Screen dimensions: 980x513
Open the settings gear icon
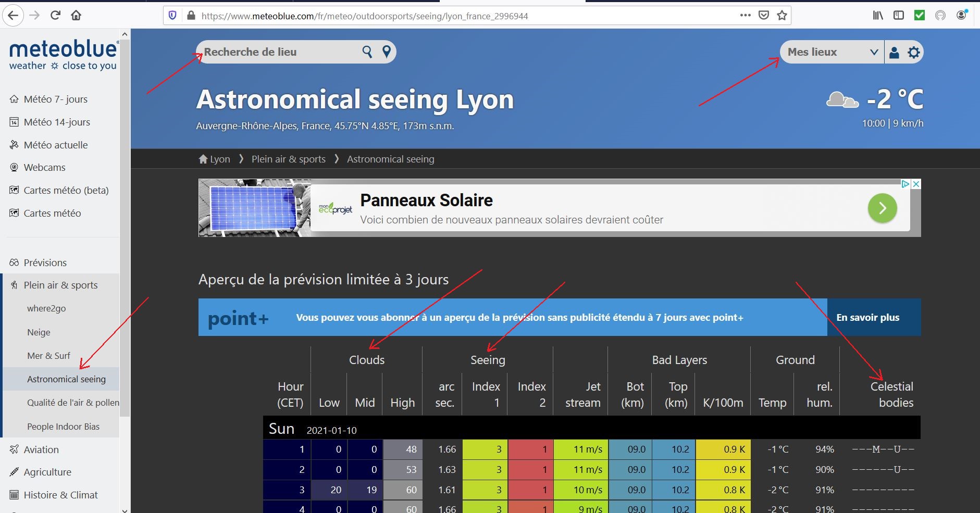[x=914, y=53]
